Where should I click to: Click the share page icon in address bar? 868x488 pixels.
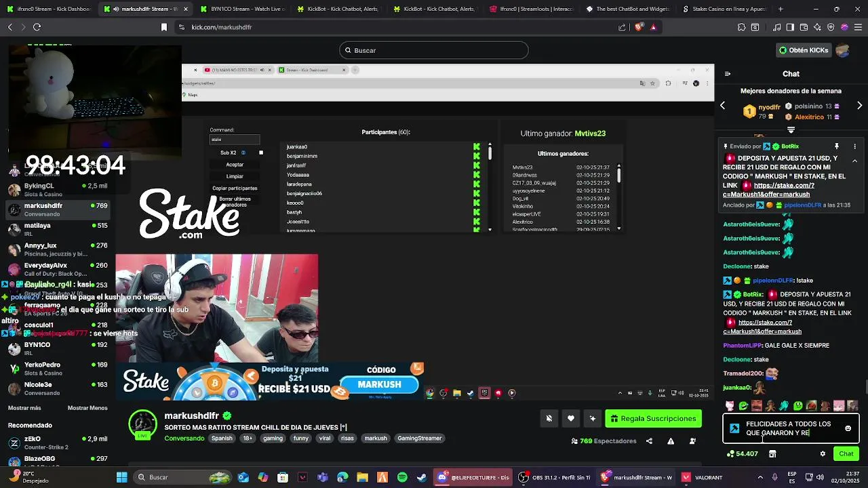[622, 27]
